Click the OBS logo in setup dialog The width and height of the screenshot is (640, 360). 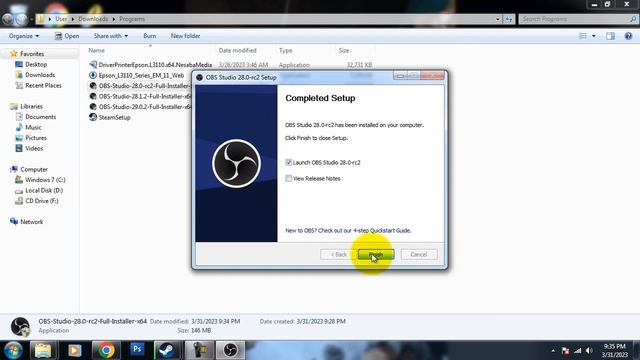coord(236,163)
